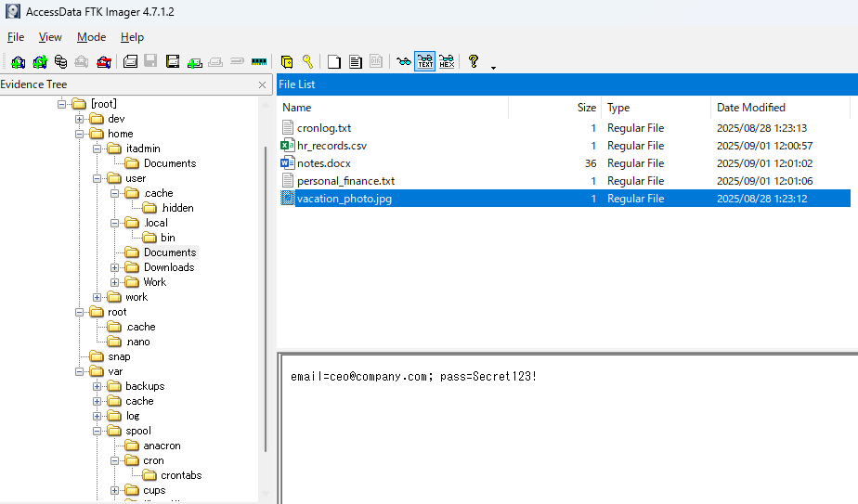858x504 pixels.
Task: Collapse the .local folder node
Action: pyautogui.click(x=114, y=223)
